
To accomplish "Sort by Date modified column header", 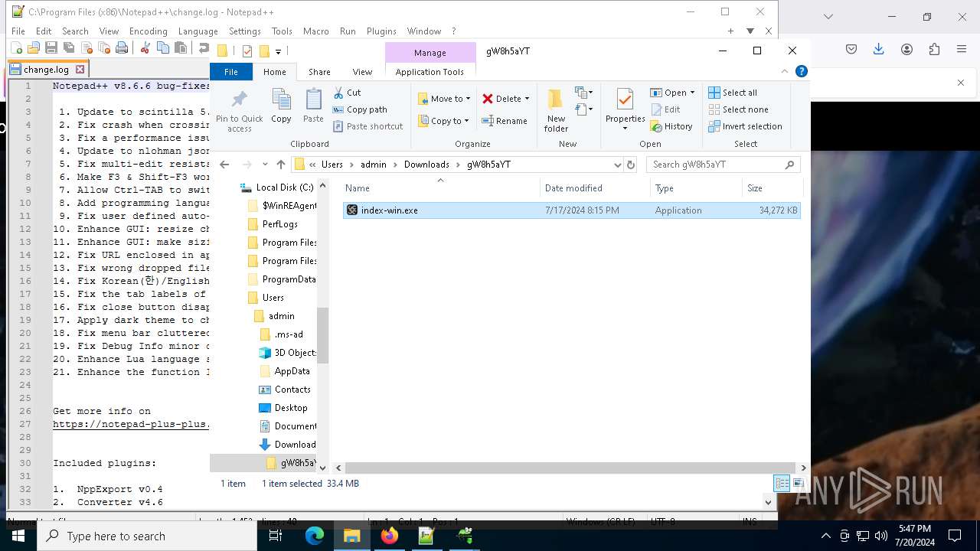I will (595, 188).
